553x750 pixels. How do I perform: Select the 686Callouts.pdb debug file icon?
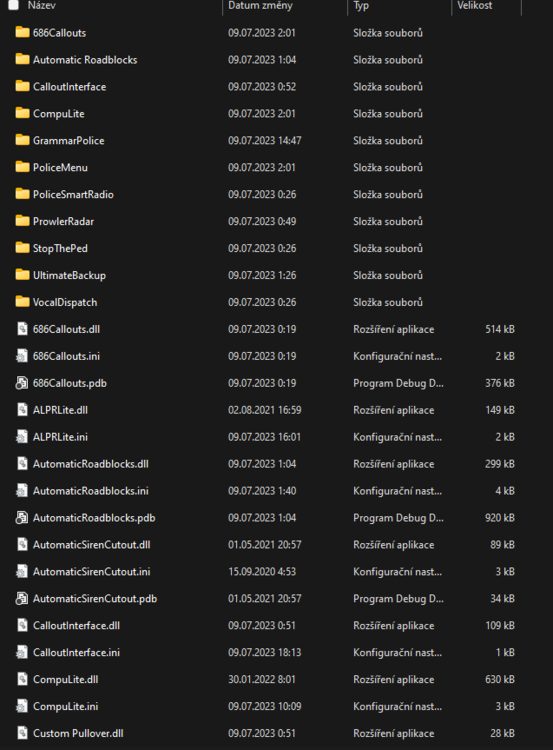click(x=22, y=383)
